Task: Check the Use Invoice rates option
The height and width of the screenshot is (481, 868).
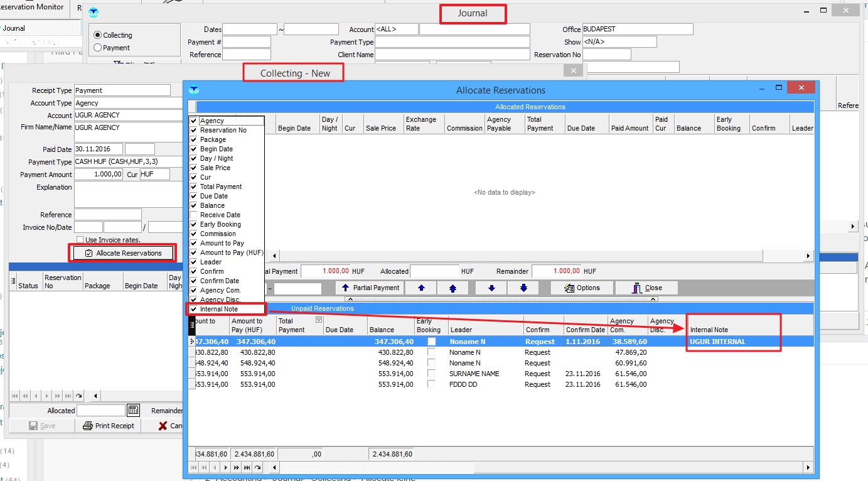Action: [80, 240]
